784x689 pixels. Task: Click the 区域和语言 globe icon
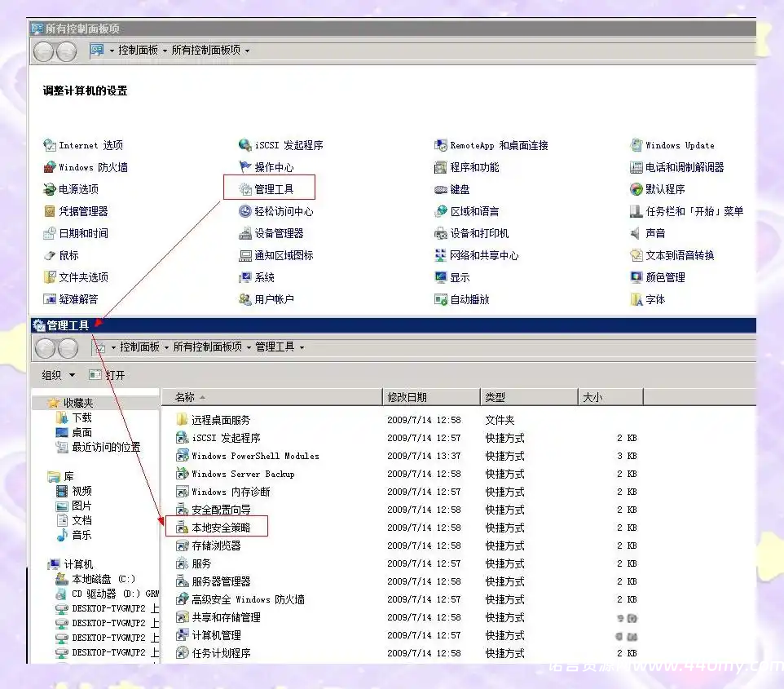[x=441, y=212]
